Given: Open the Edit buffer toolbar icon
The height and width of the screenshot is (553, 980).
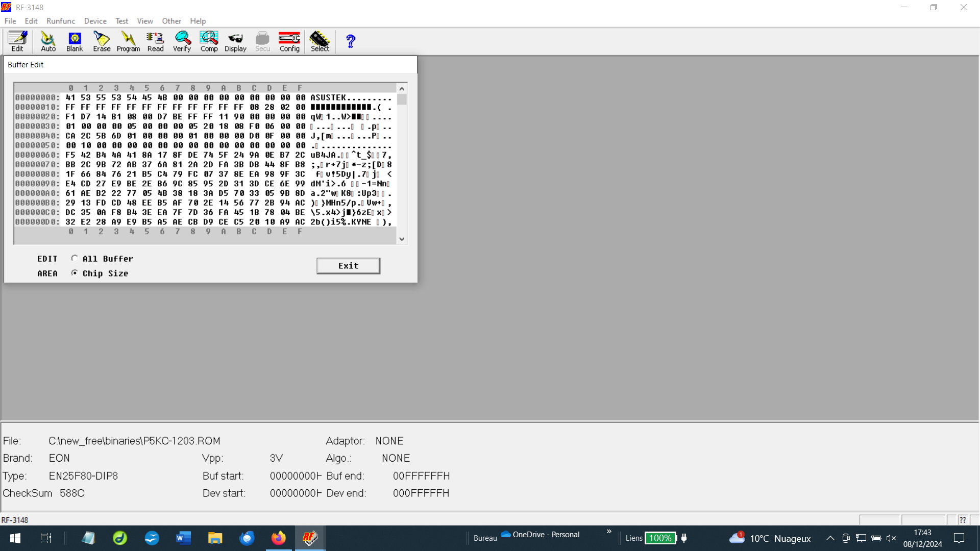Looking at the screenshot, I should (17, 41).
